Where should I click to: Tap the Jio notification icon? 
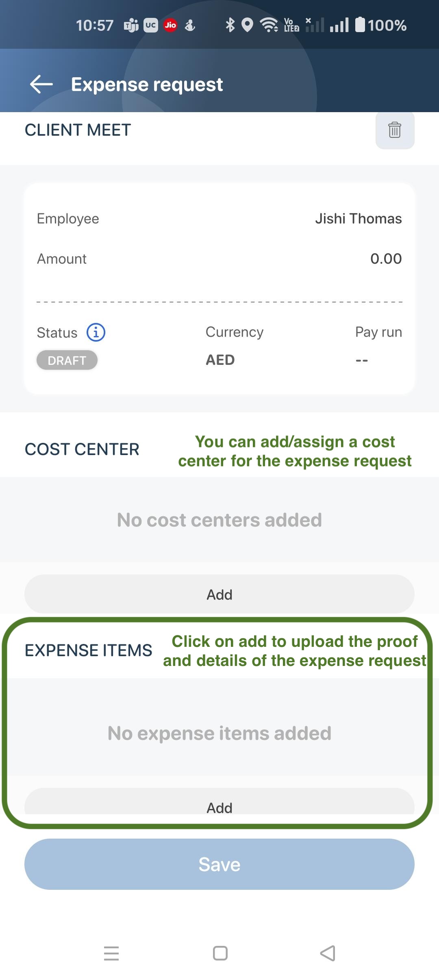click(x=170, y=26)
